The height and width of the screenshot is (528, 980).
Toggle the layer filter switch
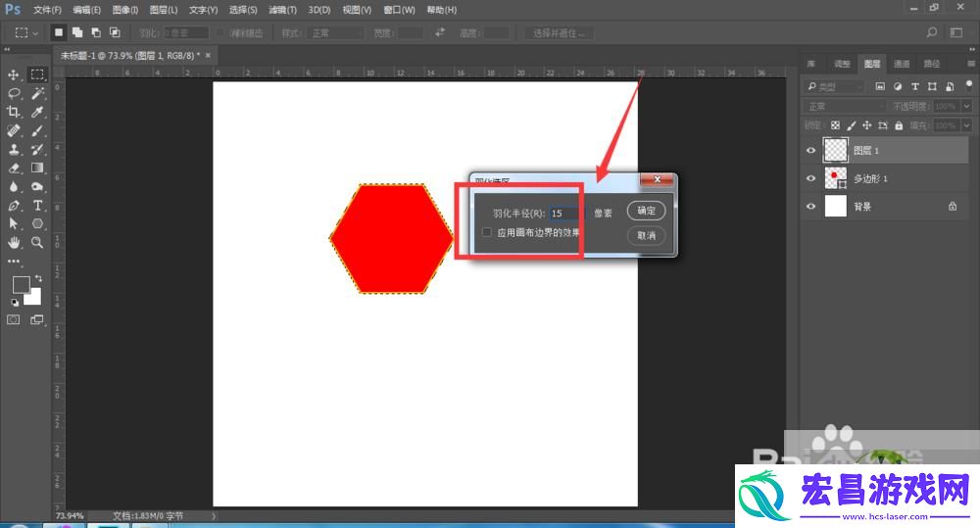[969, 83]
